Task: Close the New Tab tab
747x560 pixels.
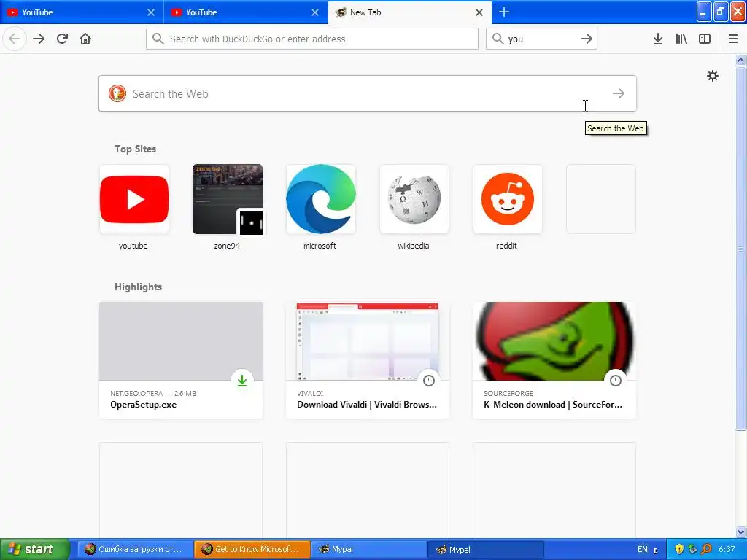Action: click(479, 12)
